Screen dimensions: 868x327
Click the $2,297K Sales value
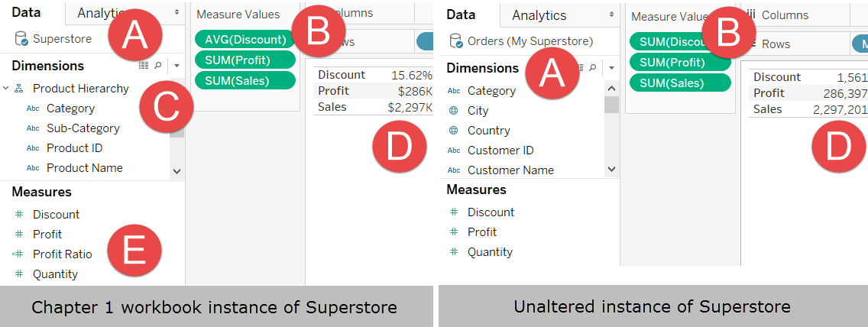tap(410, 107)
